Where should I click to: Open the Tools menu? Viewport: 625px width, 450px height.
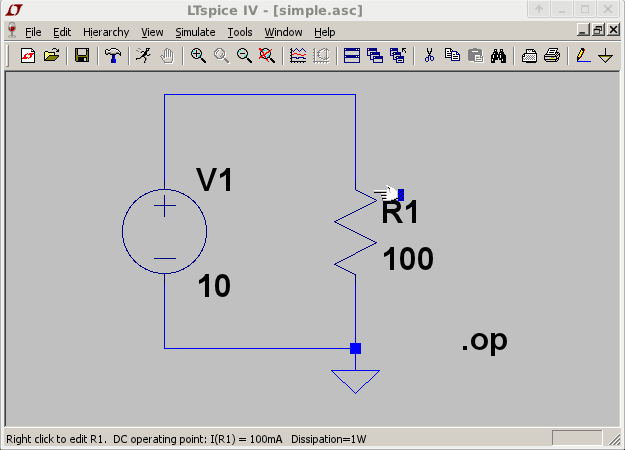[240, 32]
